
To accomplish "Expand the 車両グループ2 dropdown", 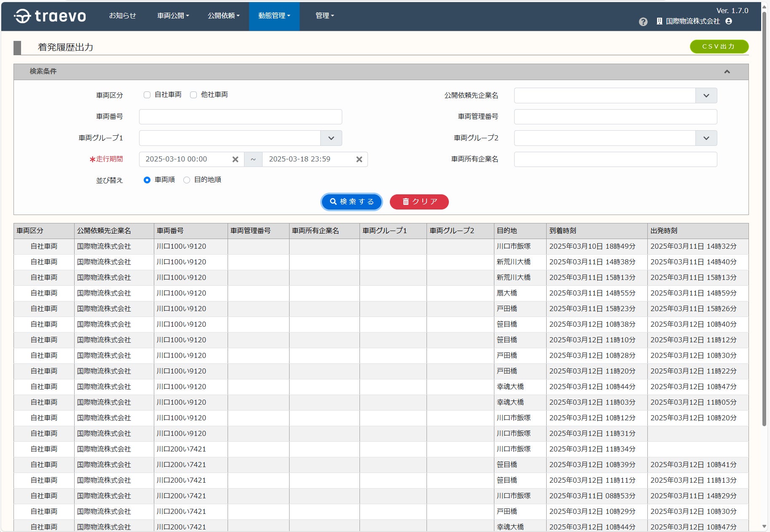I will pyautogui.click(x=706, y=138).
